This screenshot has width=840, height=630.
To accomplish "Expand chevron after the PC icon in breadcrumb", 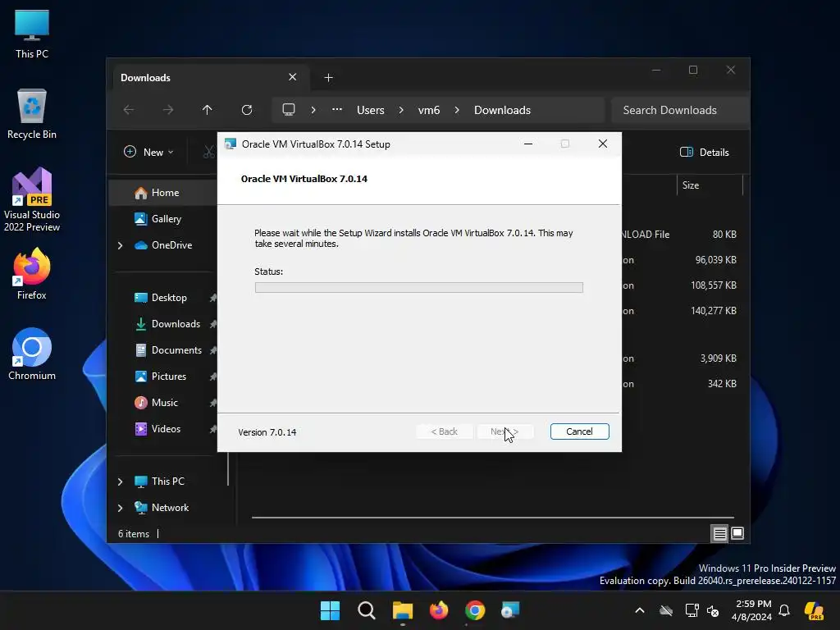I will click(313, 110).
